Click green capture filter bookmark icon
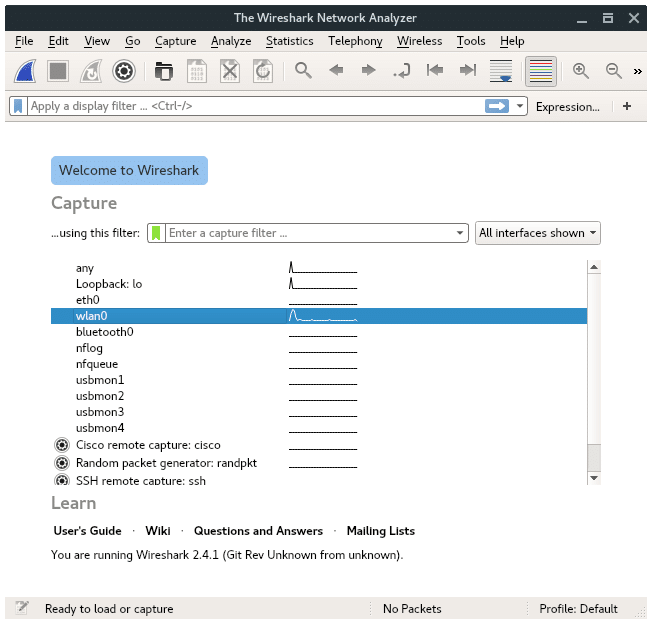 [x=156, y=233]
